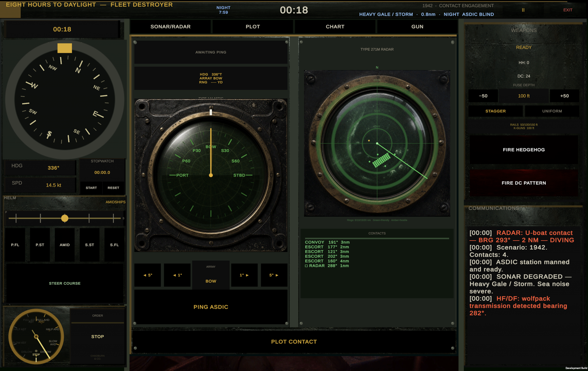
Task: Click the NIGHT 7:59 indicator
Action: [223, 10]
